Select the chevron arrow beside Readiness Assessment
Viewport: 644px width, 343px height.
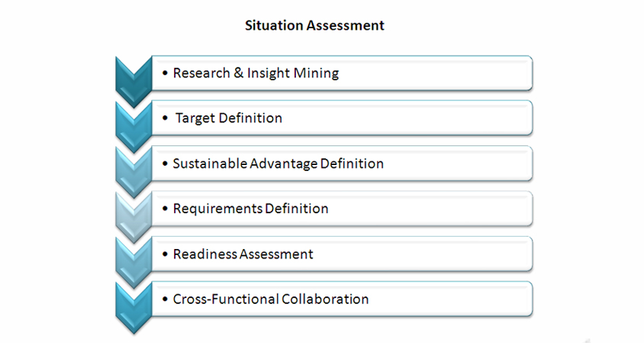click(x=134, y=262)
